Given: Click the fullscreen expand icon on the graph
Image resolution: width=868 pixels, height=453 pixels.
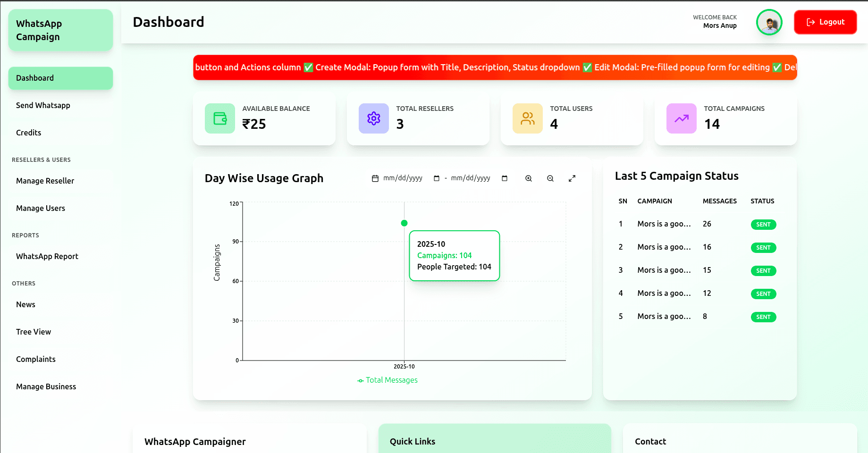Looking at the screenshot, I should point(572,178).
